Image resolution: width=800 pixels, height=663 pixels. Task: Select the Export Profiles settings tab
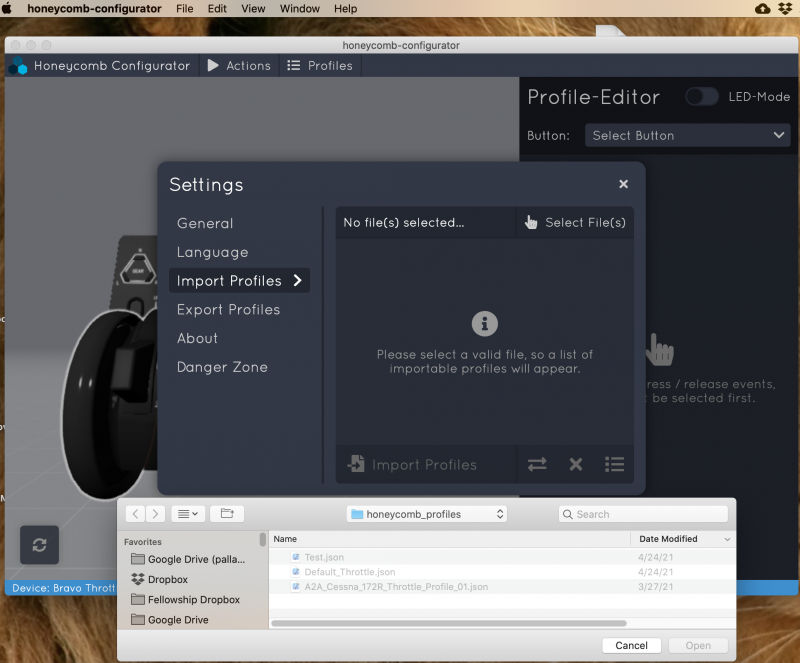tap(229, 309)
